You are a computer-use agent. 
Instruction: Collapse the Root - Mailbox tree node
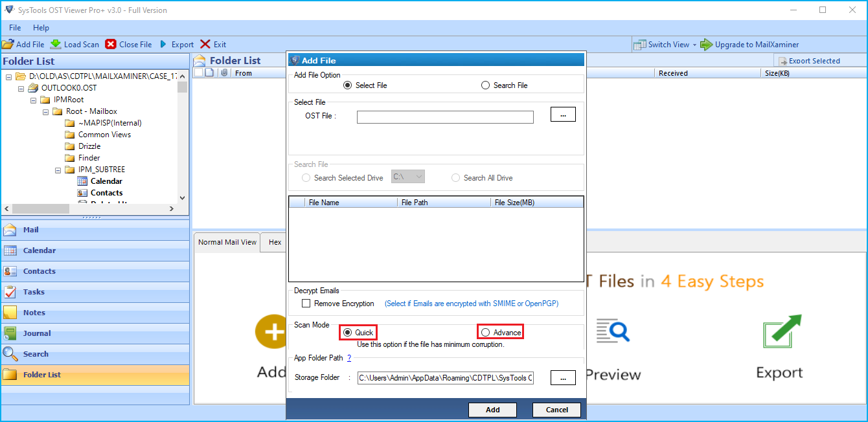45,111
